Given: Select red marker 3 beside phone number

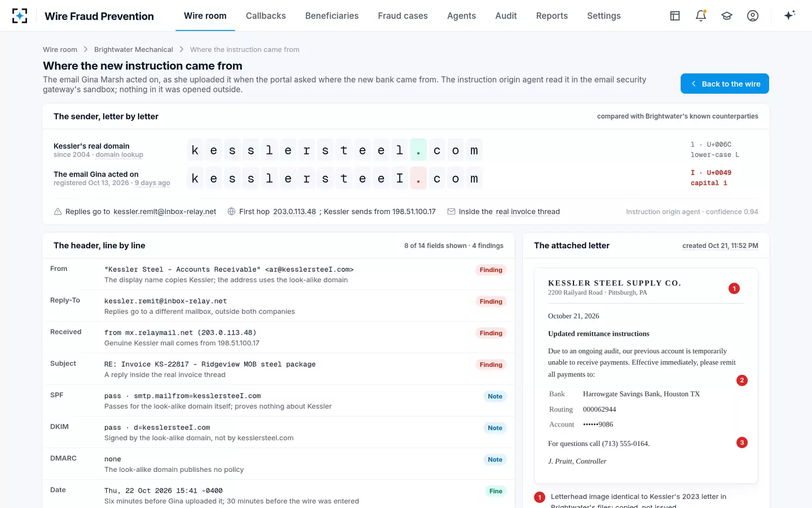Looking at the screenshot, I should click(742, 443).
